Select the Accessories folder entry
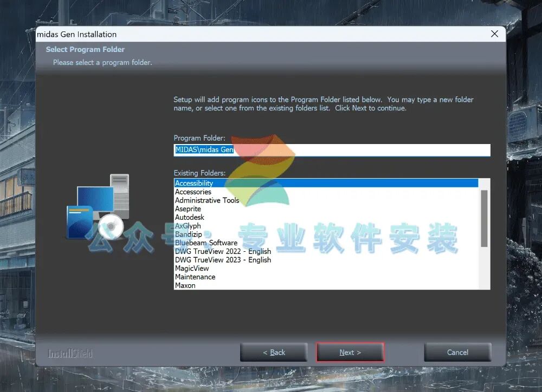 click(326, 192)
